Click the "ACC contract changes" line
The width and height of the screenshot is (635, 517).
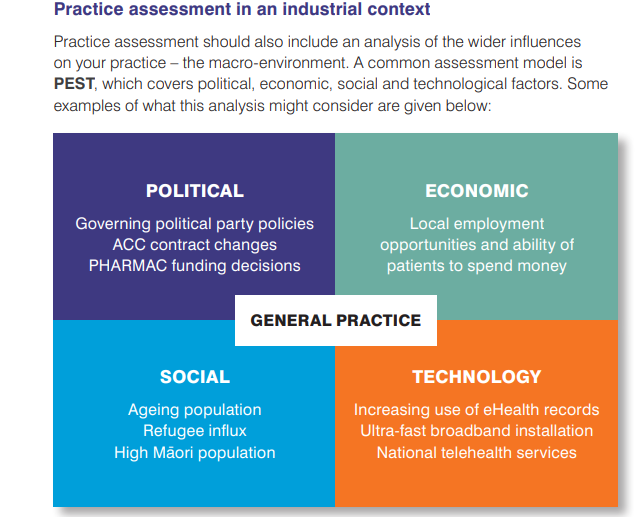pyautogui.click(x=194, y=244)
